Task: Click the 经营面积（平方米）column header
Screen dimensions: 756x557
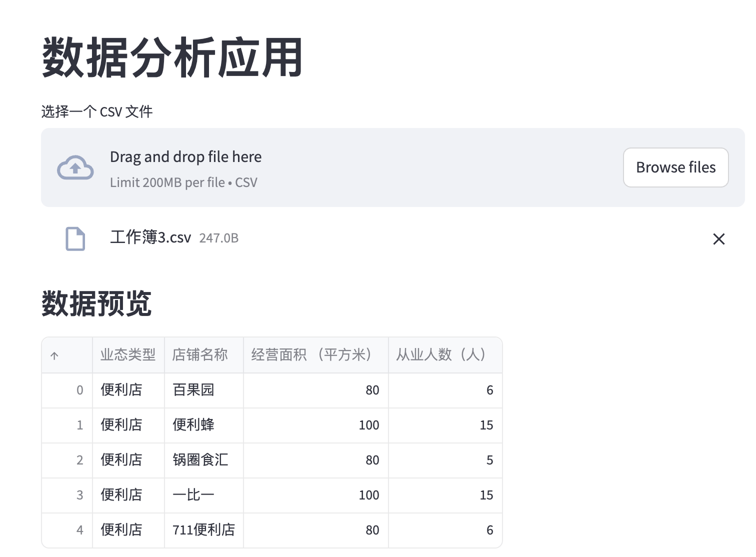Action: click(x=316, y=355)
